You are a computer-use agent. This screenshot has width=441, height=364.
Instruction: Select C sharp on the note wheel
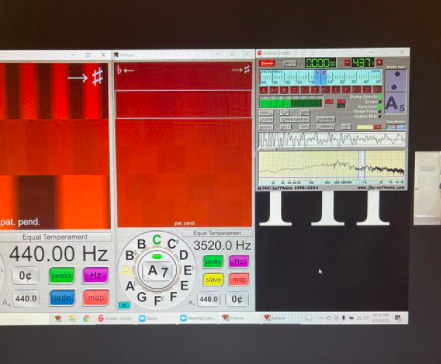pyautogui.click(x=172, y=244)
